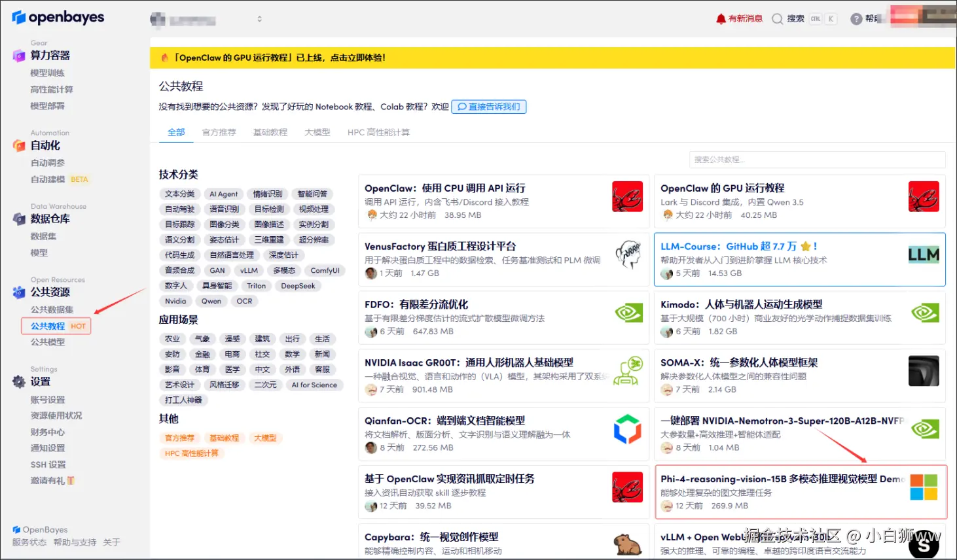Click the help question mark icon
The width and height of the screenshot is (957, 560).
[x=856, y=19]
